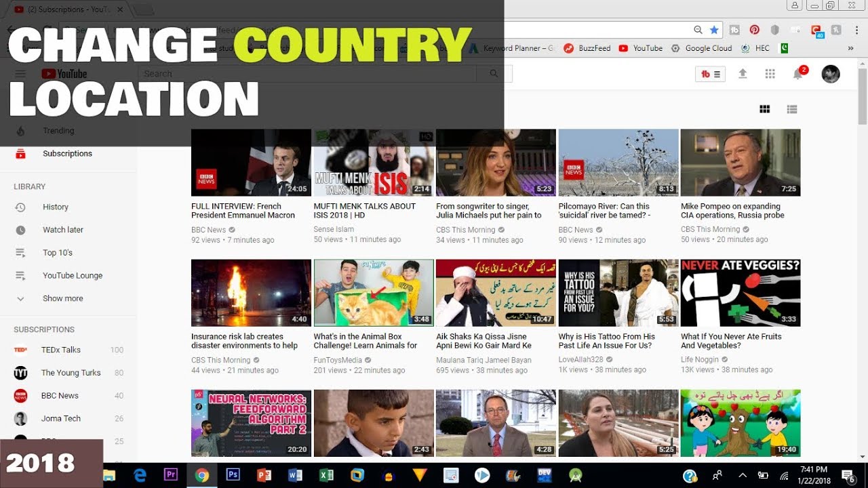Launch Microsoft Edge from the taskbar
This screenshot has width=868, height=488.
140,475
